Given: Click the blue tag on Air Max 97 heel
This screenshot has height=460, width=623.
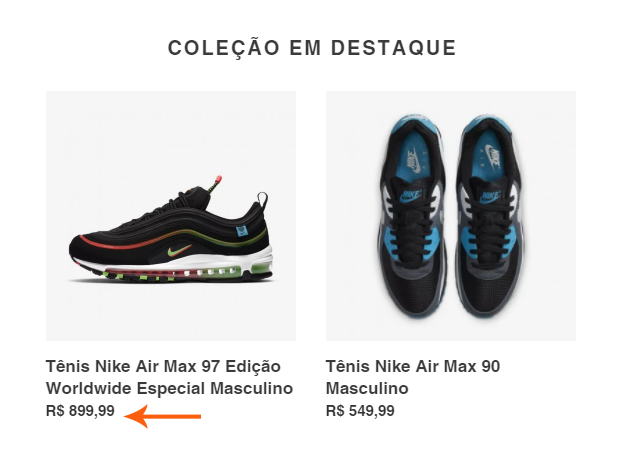Looking at the screenshot, I should 242,231.
